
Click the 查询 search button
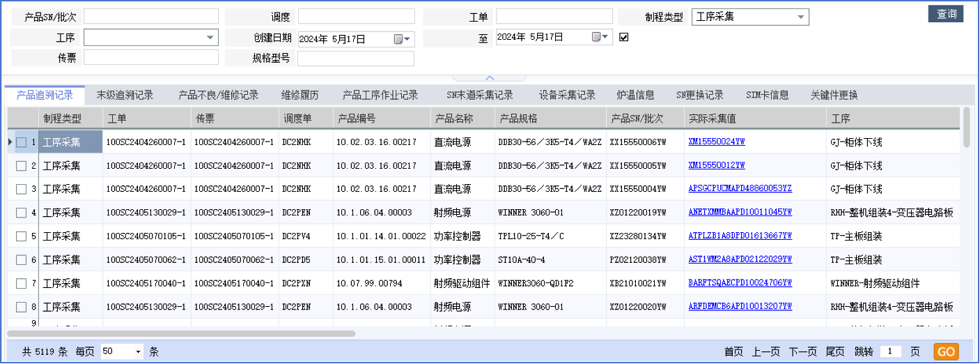(946, 14)
